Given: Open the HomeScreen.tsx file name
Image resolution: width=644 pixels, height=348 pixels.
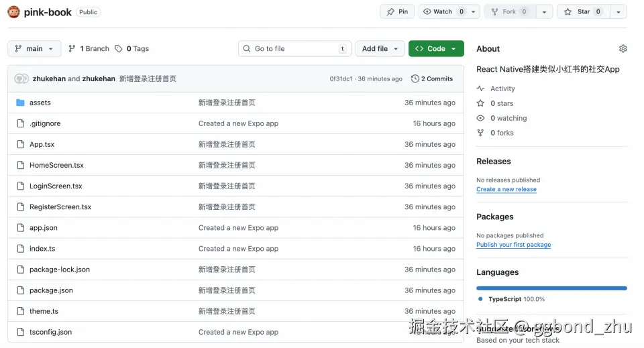Looking at the screenshot, I should pos(56,165).
